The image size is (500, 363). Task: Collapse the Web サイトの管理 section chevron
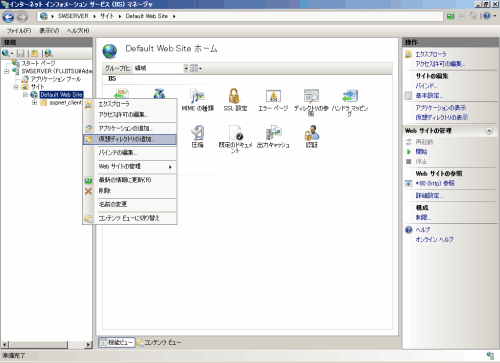489,131
